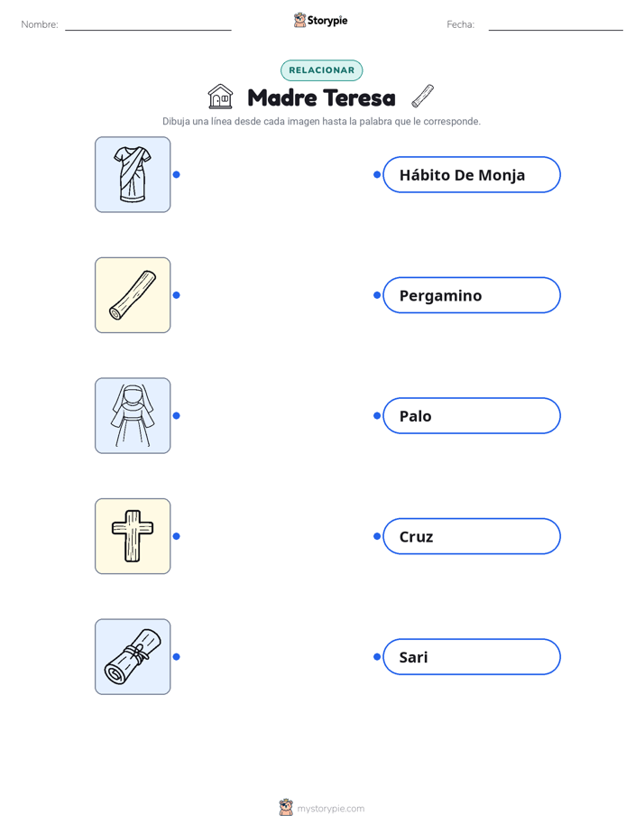Image resolution: width=644 pixels, height=834 pixels.
Task: Click the RELACIONAR badge
Action: pyautogui.click(x=321, y=70)
